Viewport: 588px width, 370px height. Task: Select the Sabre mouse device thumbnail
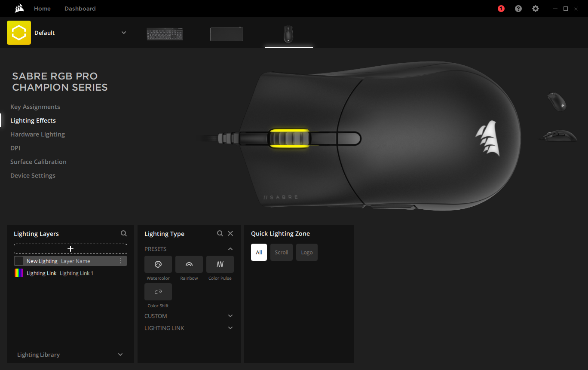pos(288,34)
